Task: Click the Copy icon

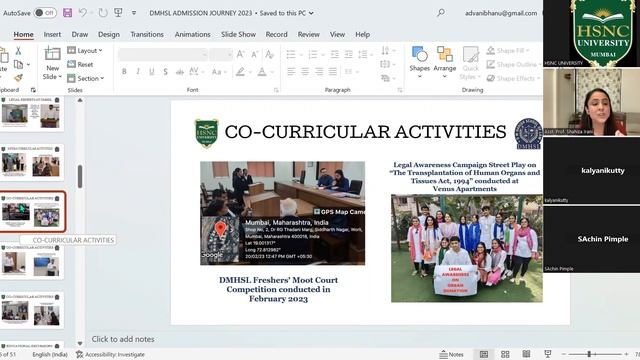Action: [18, 64]
